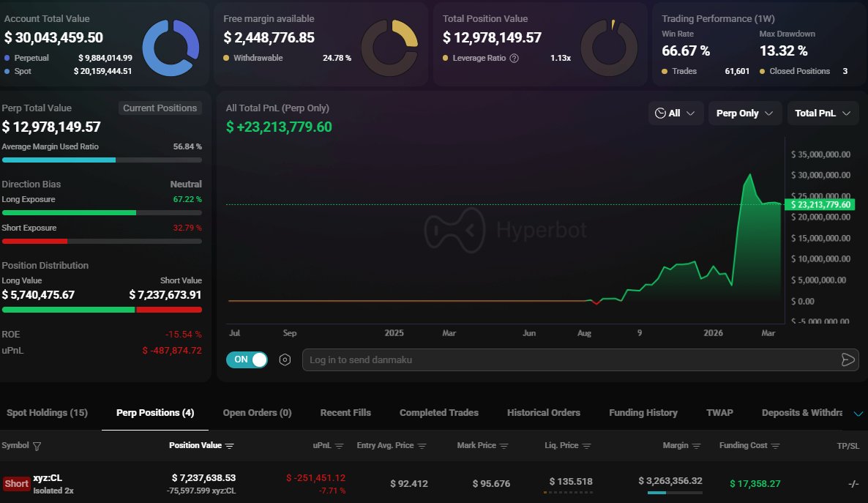
Task: Open the Perp Only dropdown
Action: (x=744, y=113)
